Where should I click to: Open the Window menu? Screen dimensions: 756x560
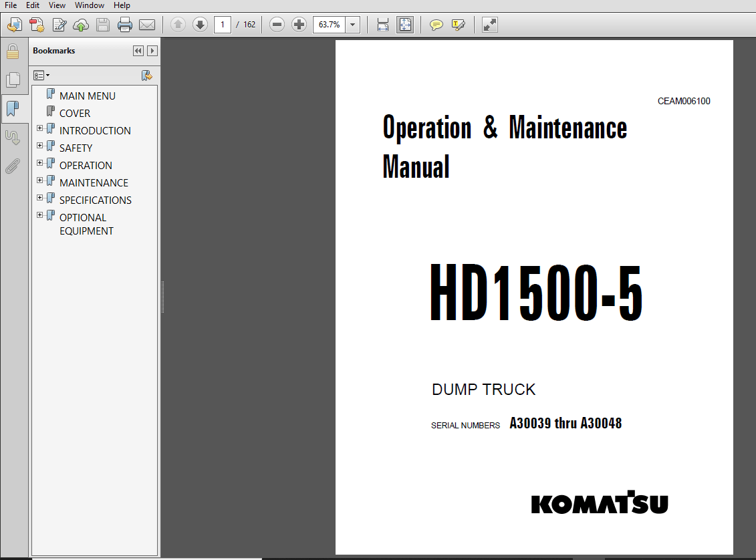[x=89, y=5]
